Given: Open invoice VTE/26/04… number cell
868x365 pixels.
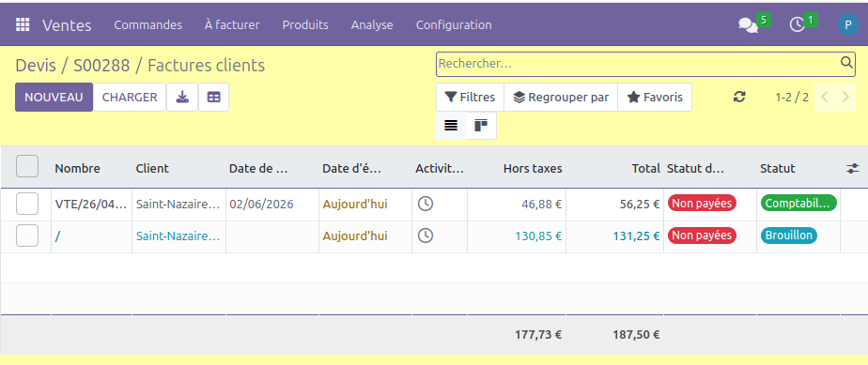Looking at the screenshot, I should (91, 204).
